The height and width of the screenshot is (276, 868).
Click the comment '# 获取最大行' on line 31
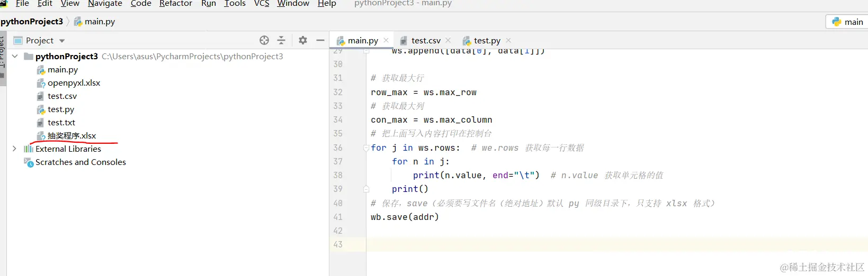[397, 78]
